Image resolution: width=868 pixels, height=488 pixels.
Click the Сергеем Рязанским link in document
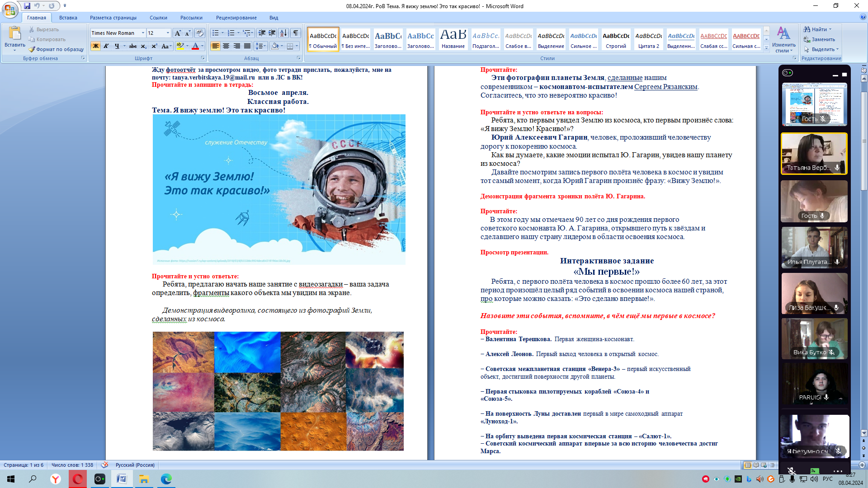(665, 87)
